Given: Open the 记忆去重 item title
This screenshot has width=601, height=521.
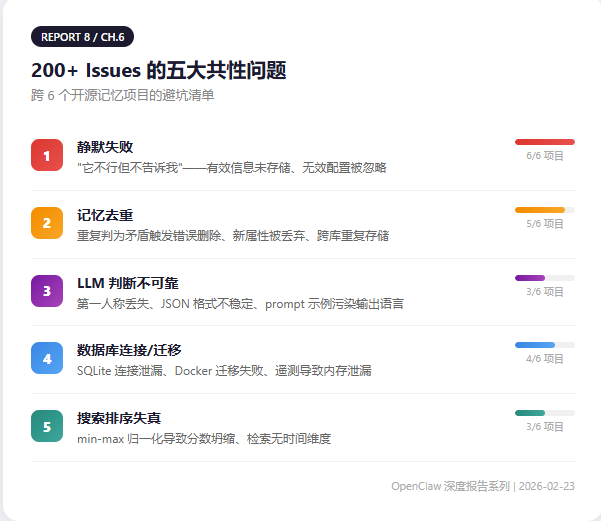Looking at the screenshot, I should tap(105, 215).
